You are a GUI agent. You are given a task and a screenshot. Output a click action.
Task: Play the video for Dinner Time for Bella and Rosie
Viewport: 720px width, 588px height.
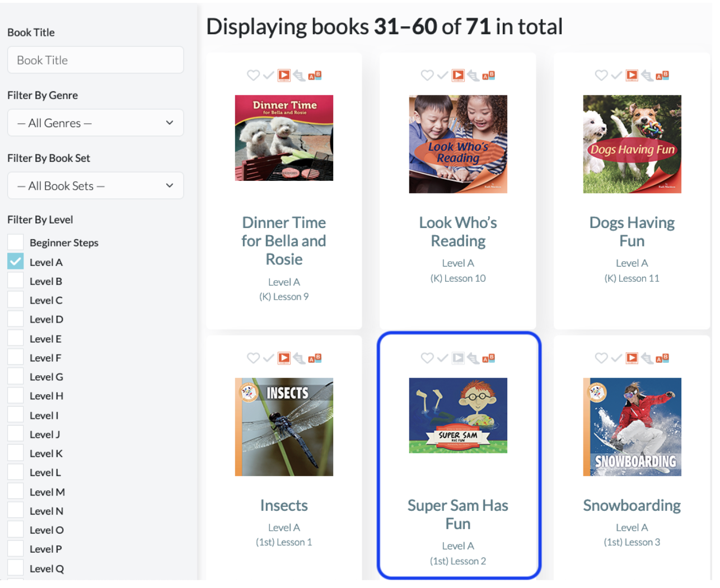284,75
